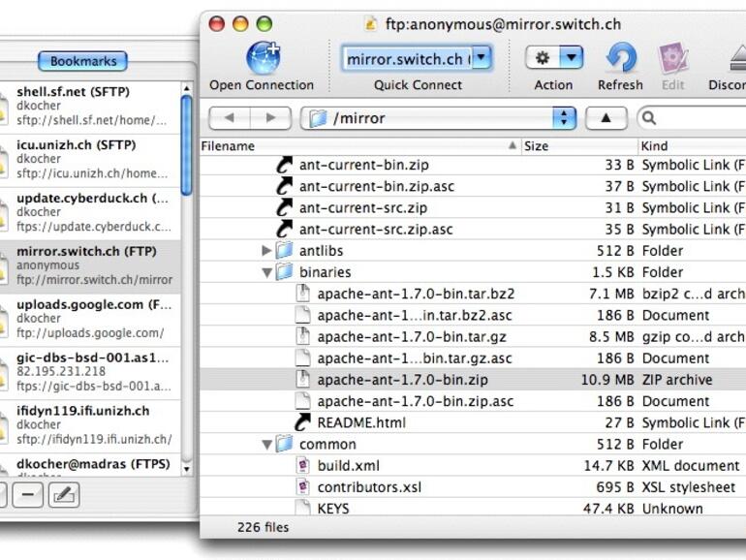746x560 pixels.
Task: Expand the antlibs folder triangle
Action: (266, 250)
